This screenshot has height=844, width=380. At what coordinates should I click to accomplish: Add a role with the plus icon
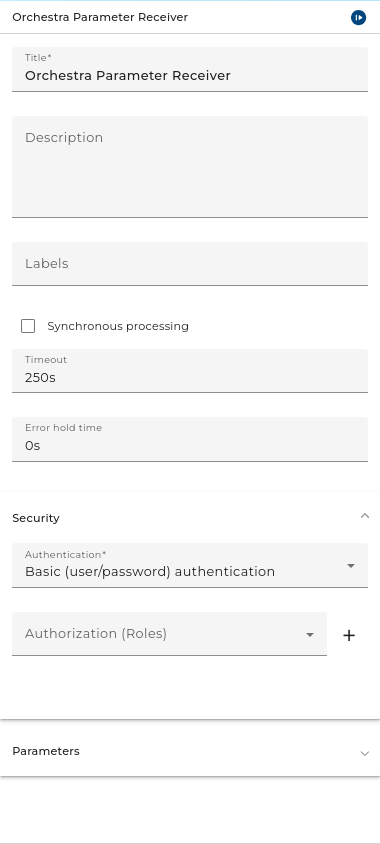[x=349, y=635]
